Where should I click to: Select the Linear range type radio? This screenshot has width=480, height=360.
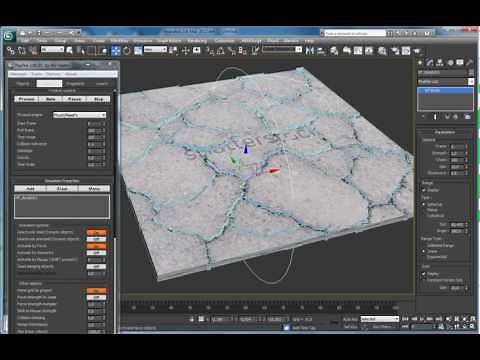[x=424, y=251]
